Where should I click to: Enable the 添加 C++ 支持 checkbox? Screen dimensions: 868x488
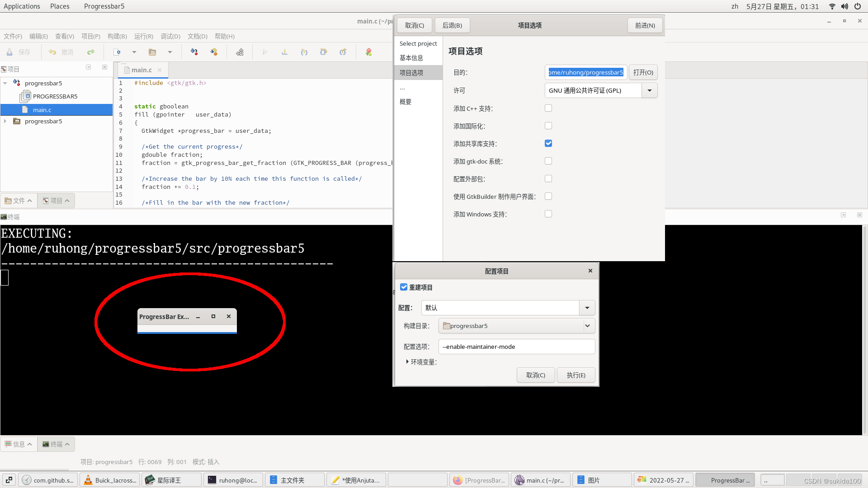(548, 108)
